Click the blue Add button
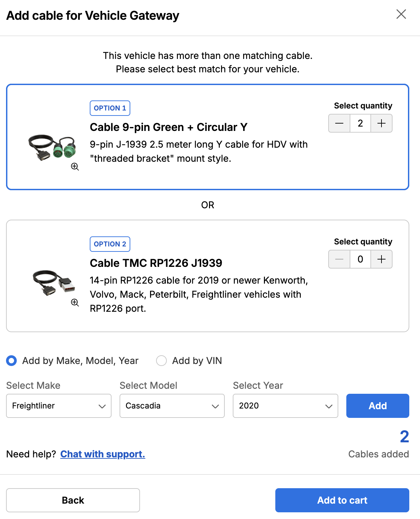The width and height of the screenshot is (420, 519). coord(377,406)
